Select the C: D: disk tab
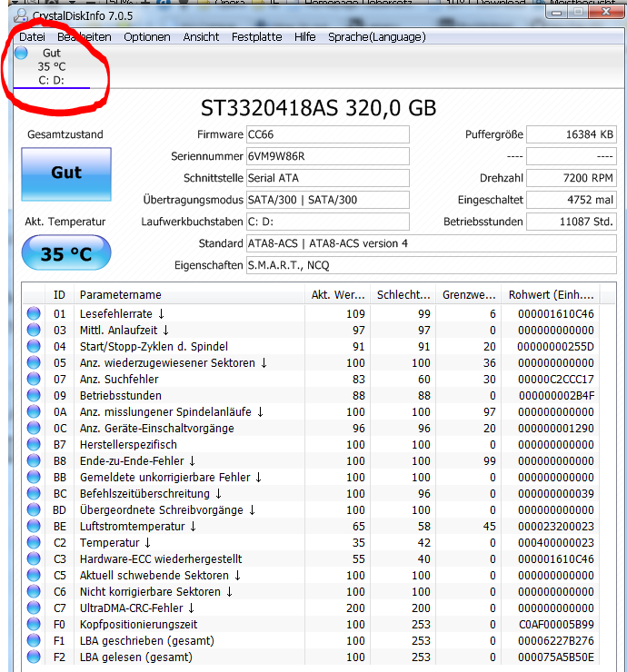The image size is (627, 672). pyautogui.click(x=52, y=66)
